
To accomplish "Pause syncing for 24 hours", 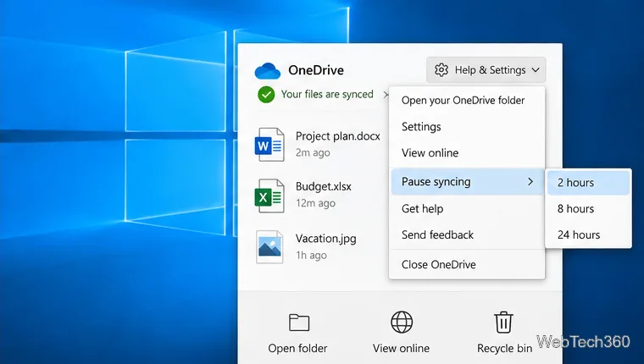I will coord(588,234).
